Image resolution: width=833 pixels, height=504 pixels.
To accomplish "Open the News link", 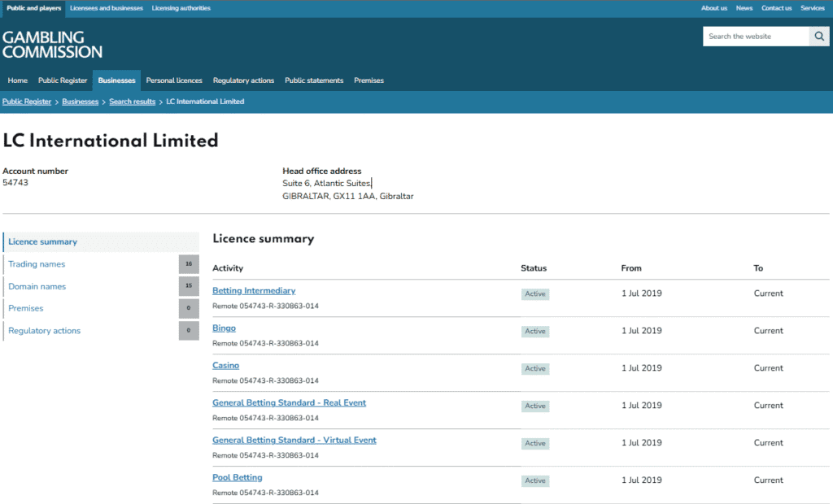I will (744, 8).
